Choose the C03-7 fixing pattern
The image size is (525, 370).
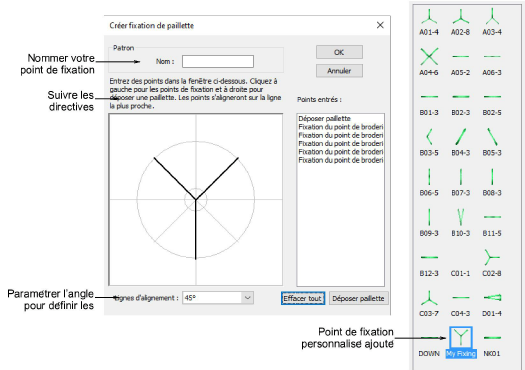coord(429,303)
